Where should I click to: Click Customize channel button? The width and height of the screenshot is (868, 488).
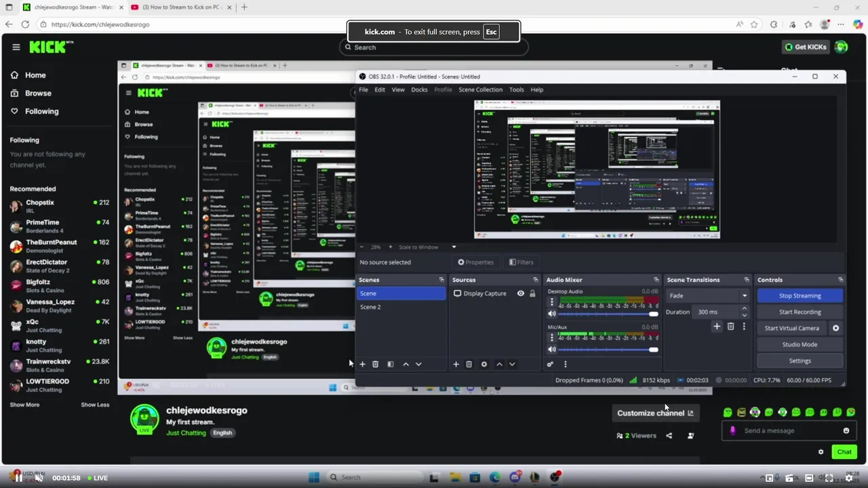655,413
